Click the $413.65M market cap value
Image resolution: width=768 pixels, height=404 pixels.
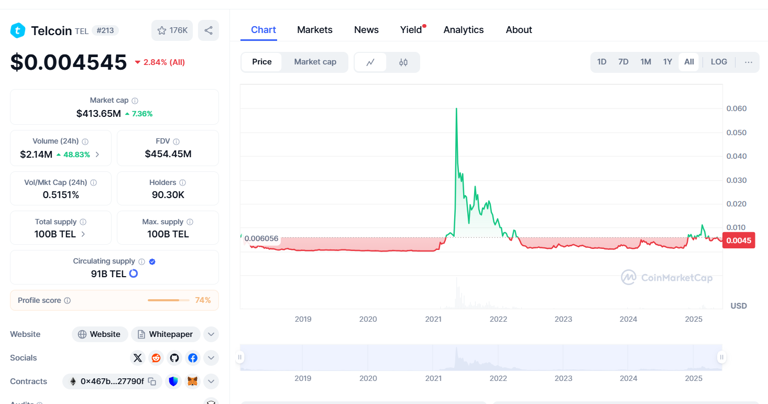[98, 114]
